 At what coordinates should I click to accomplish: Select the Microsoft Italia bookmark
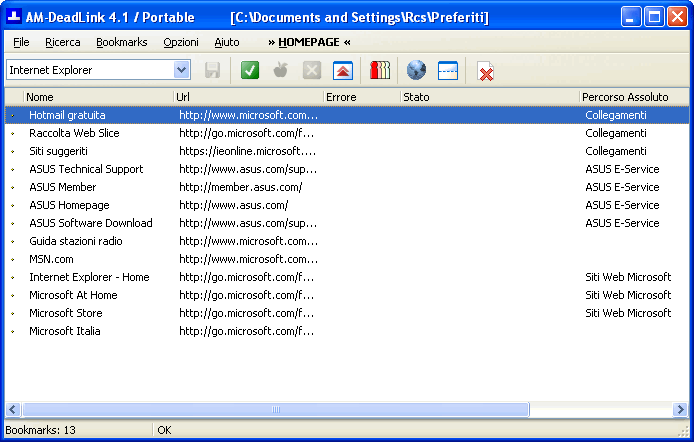coord(65,331)
